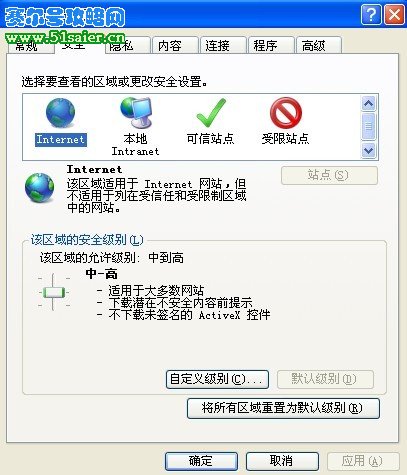Click the zone list scroll up arrow

[x=368, y=104]
